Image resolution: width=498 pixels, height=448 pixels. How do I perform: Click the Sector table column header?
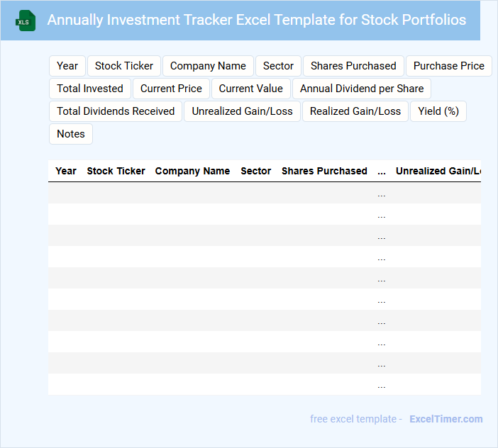[x=256, y=171]
